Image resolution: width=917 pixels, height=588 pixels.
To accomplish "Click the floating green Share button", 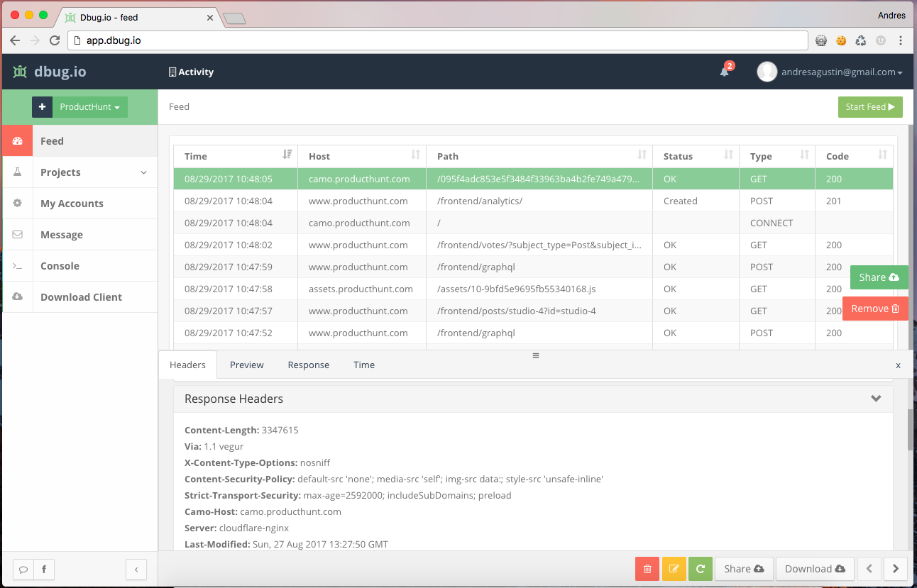I will [879, 277].
